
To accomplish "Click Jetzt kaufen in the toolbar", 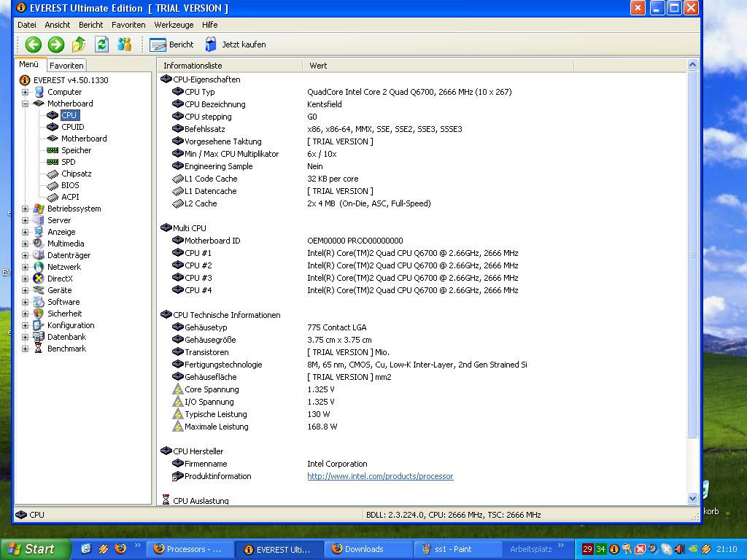I will tap(236, 44).
